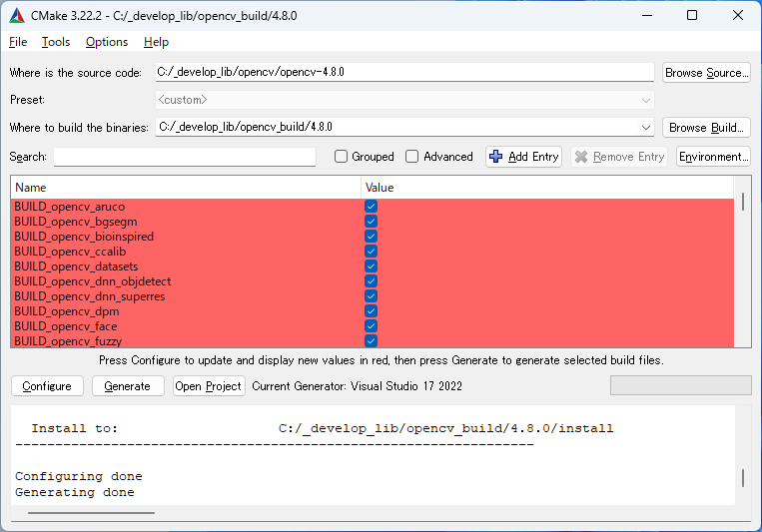Toggle the BUILD_opencv_dpm checkbox
Viewport: 762px width, 532px height.
tap(371, 311)
